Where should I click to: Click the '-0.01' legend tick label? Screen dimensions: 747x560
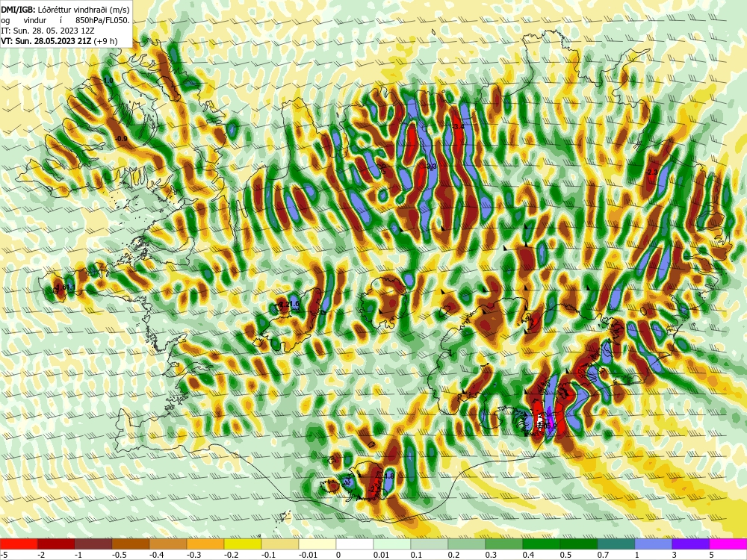point(309,555)
